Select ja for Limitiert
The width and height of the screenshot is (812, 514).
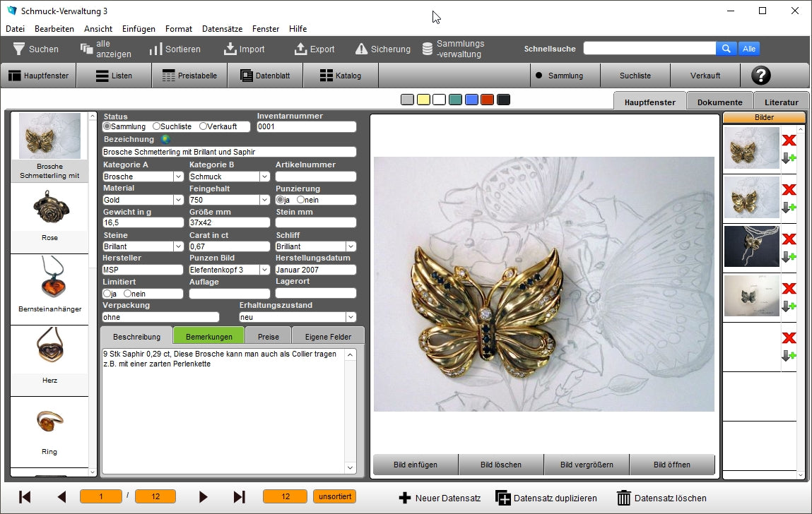pyautogui.click(x=107, y=294)
